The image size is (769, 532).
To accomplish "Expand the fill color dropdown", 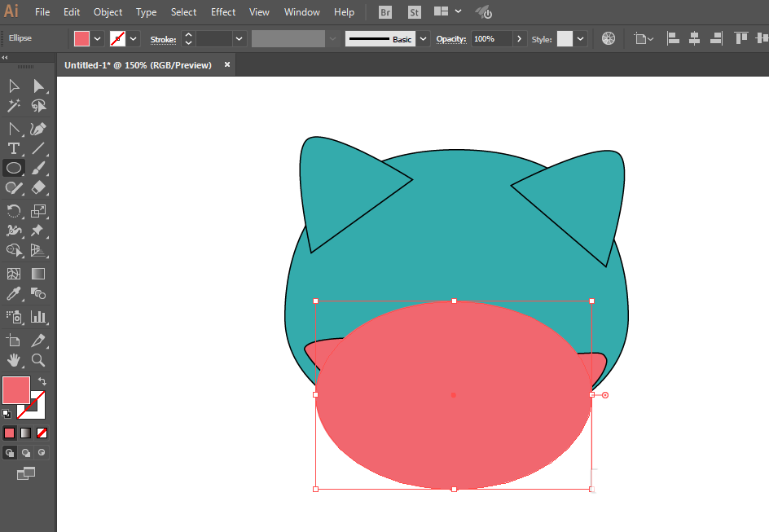I will tap(97, 39).
